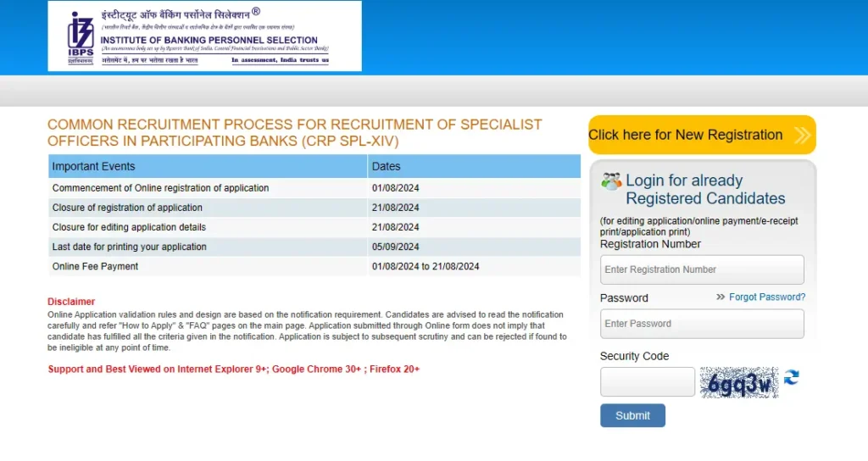Click the captcha refresh icon
This screenshot has height=461, width=868.
pyautogui.click(x=792, y=377)
